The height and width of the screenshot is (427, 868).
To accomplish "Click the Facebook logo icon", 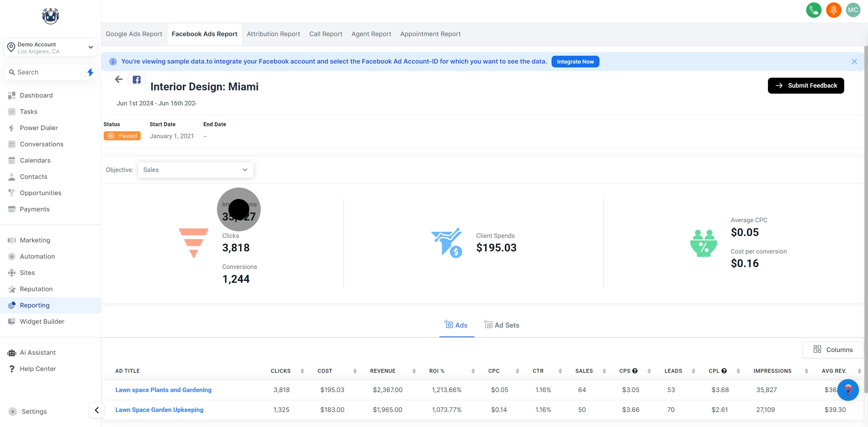I will click(x=137, y=80).
